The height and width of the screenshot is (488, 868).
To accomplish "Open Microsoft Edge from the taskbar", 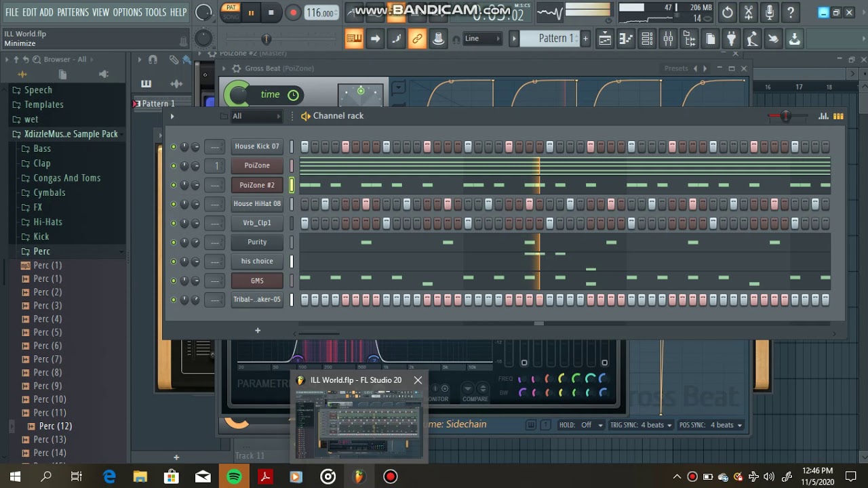I will pyautogui.click(x=109, y=476).
